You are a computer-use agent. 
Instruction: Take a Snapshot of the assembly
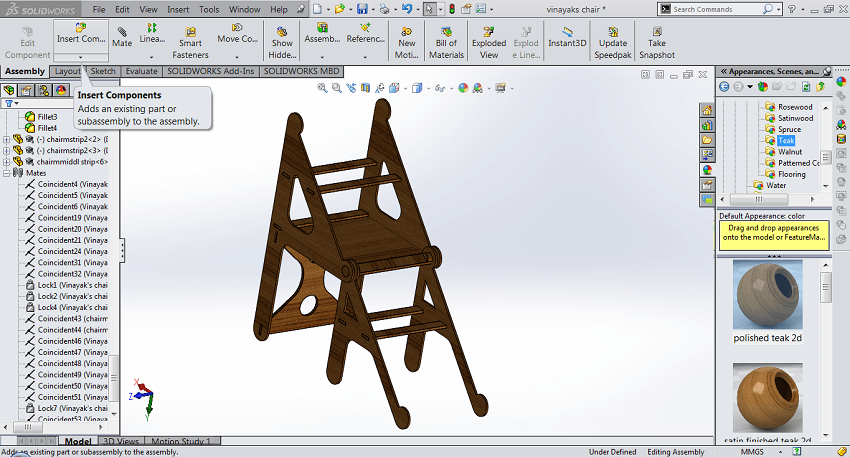656,43
